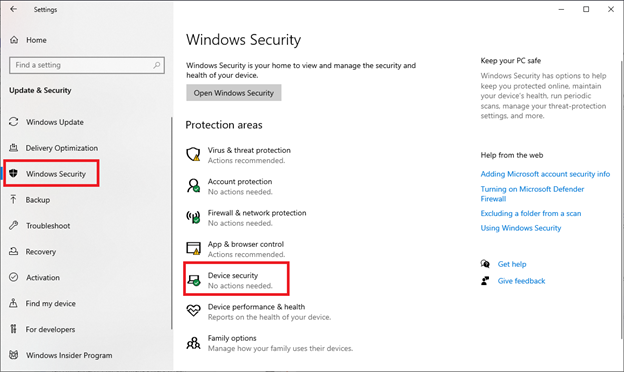Screen dimensions: 624x372
Task: Click the Give feedback link
Action: tap(521, 281)
